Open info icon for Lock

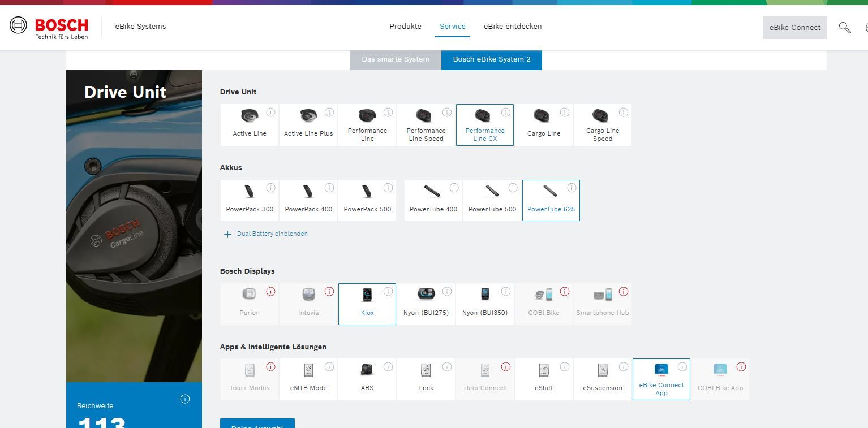447,366
